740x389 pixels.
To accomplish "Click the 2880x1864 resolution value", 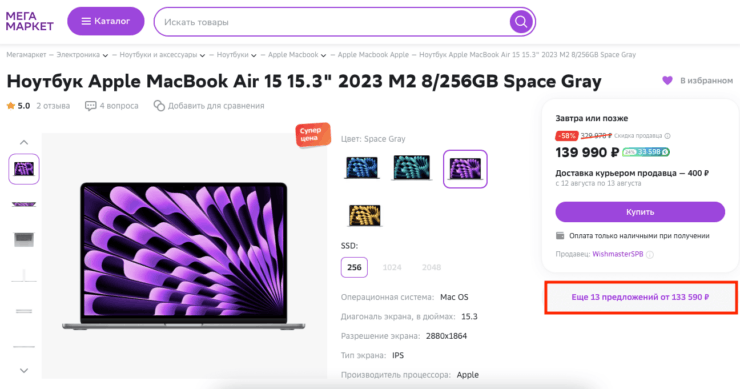I will (x=446, y=336).
